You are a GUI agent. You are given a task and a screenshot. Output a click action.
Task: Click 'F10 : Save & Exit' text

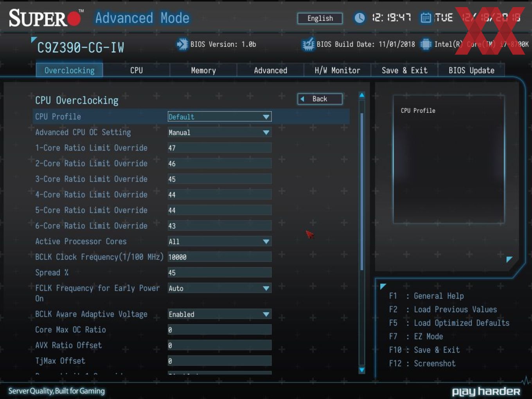click(424, 350)
